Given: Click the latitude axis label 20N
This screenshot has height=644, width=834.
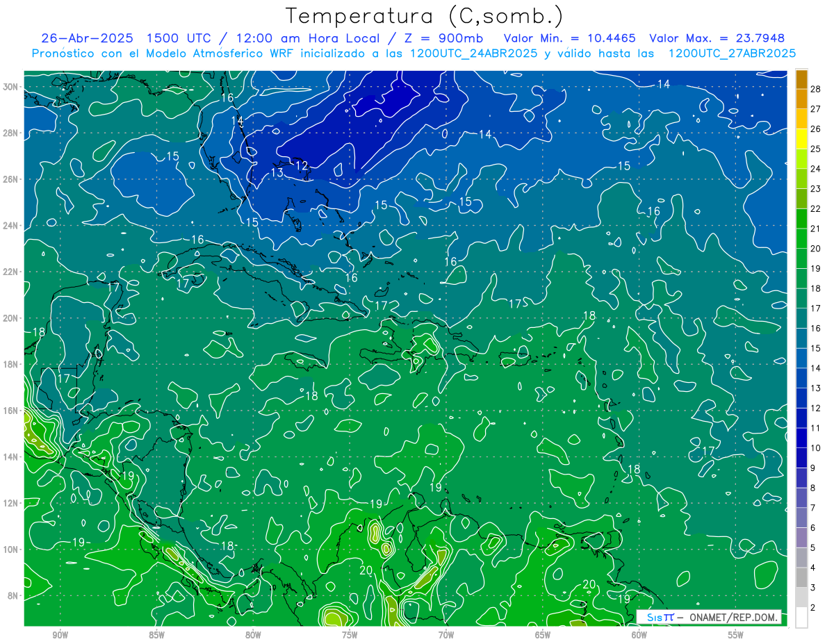Looking at the screenshot, I should coord(11,318).
